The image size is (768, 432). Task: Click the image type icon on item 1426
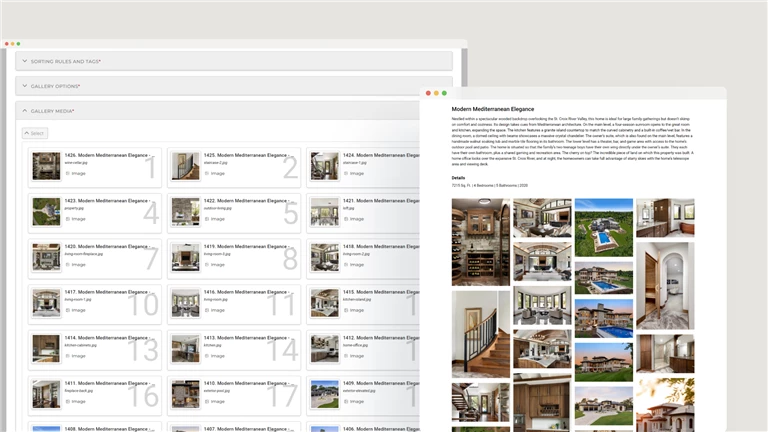68,173
